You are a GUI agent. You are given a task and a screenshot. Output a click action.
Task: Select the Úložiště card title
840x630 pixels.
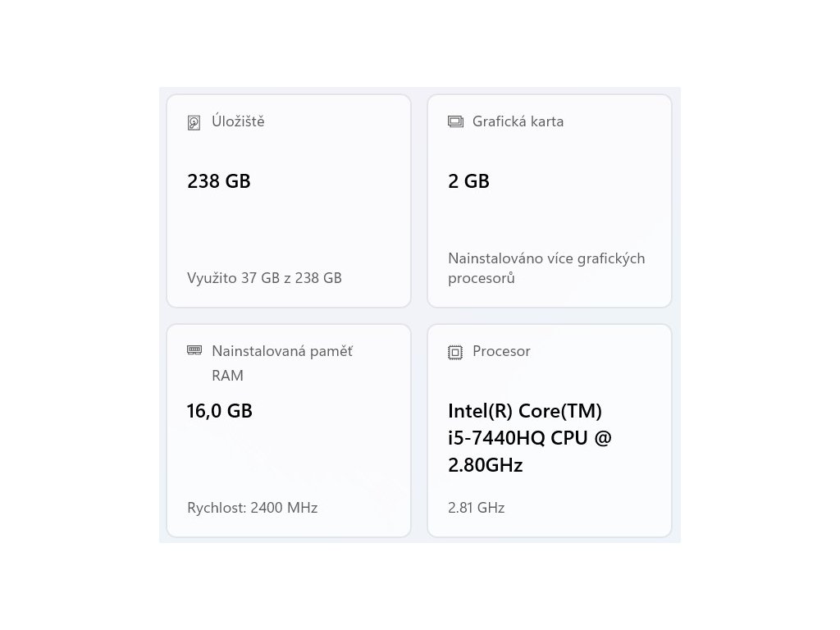(238, 121)
